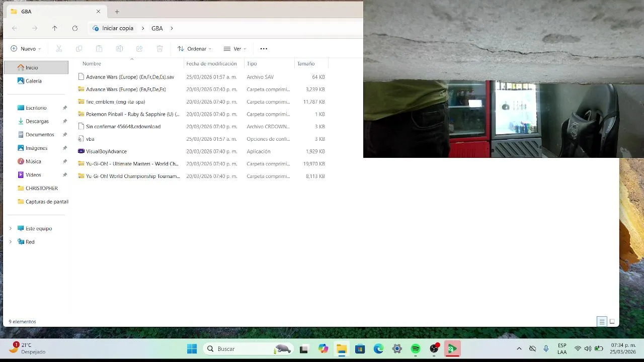Open the volume control in system tray
Viewport: 644px width, 362px height.
(588, 349)
